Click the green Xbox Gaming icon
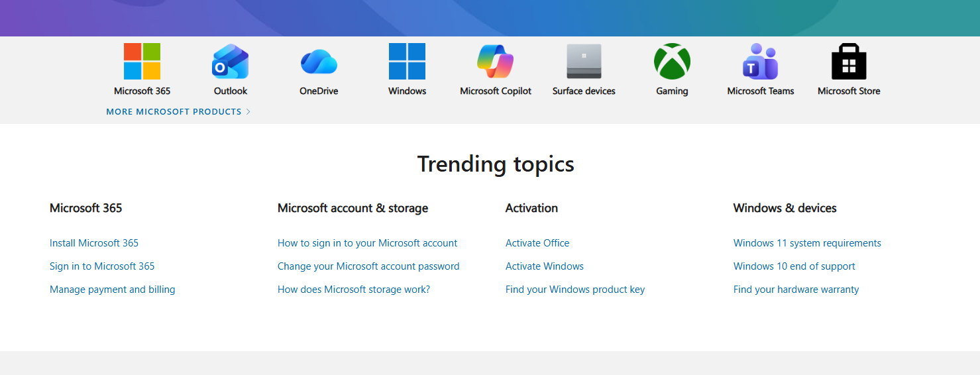The image size is (980, 375). [672, 62]
